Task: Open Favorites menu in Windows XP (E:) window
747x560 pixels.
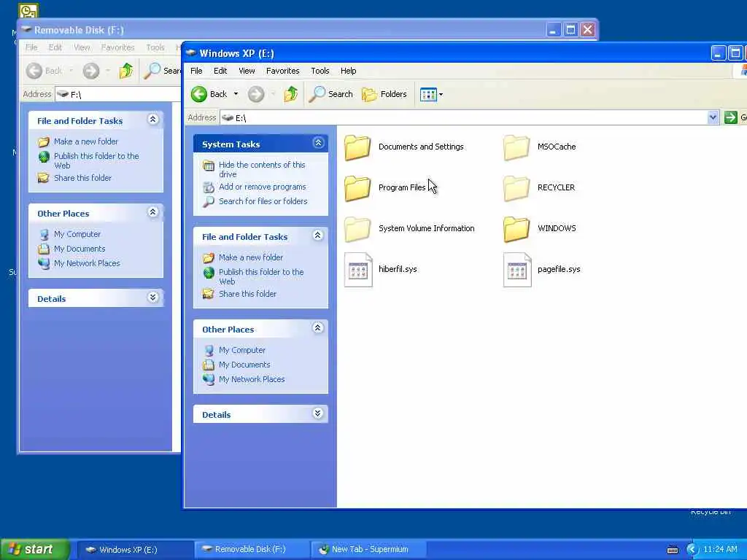Action: tap(282, 71)
